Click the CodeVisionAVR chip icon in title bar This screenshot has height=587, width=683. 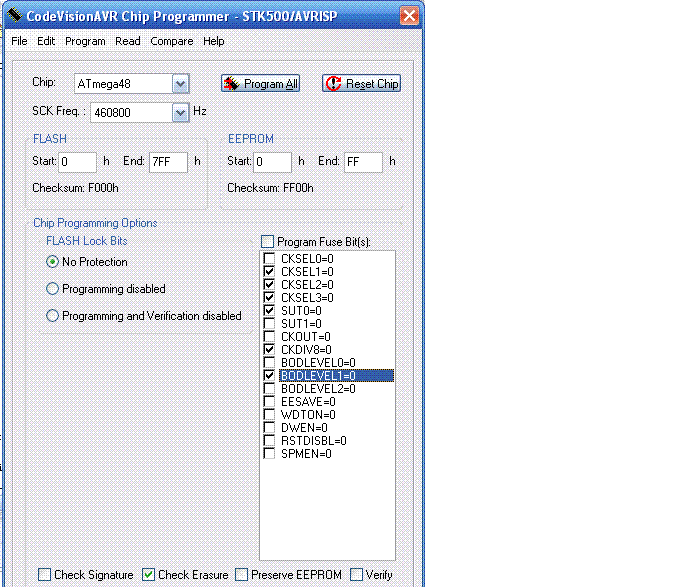pos(14,15)
